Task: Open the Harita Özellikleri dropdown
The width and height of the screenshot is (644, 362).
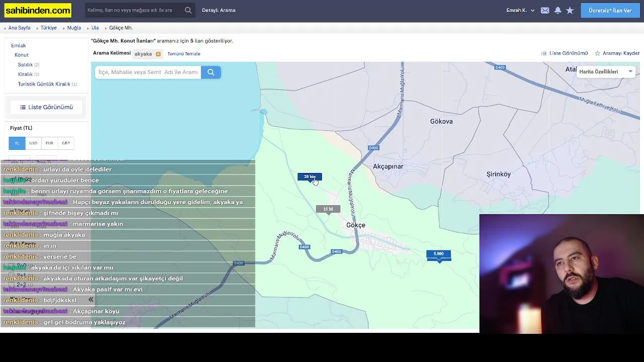Action: pyautogui.click(x=605, y=71)
